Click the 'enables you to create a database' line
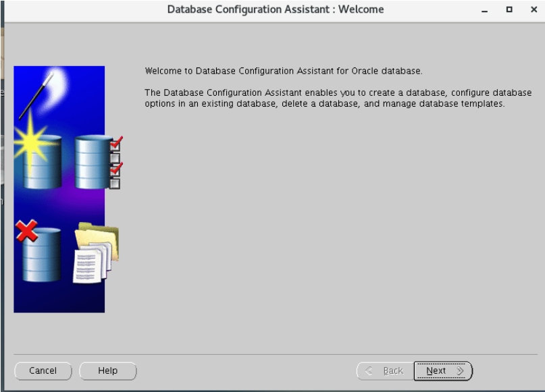This screenshot has width=545, height=392. pos(338,92)
